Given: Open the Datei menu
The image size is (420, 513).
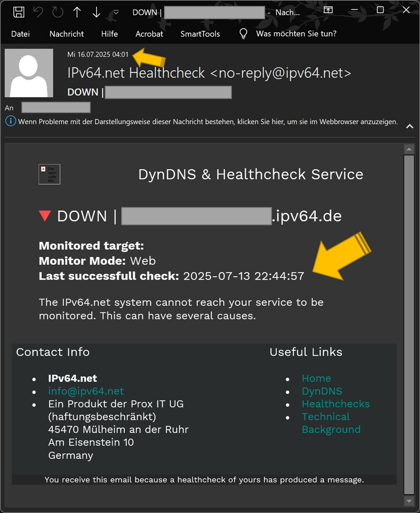Looking at the screenshot, I should (20, 34).
